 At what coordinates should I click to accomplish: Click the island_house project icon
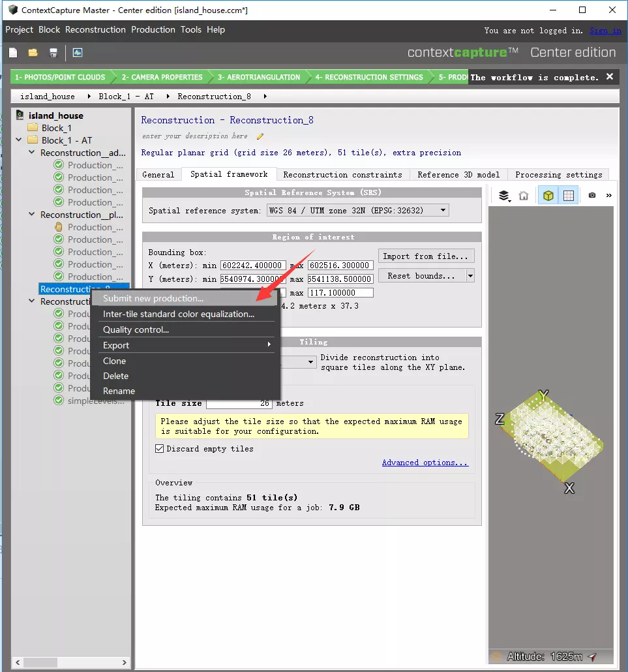[20, 115]
